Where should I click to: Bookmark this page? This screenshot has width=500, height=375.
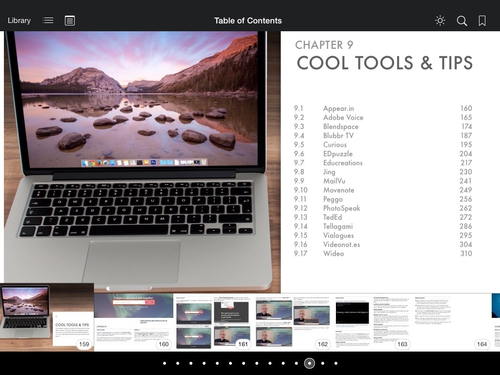coord(482,21)
